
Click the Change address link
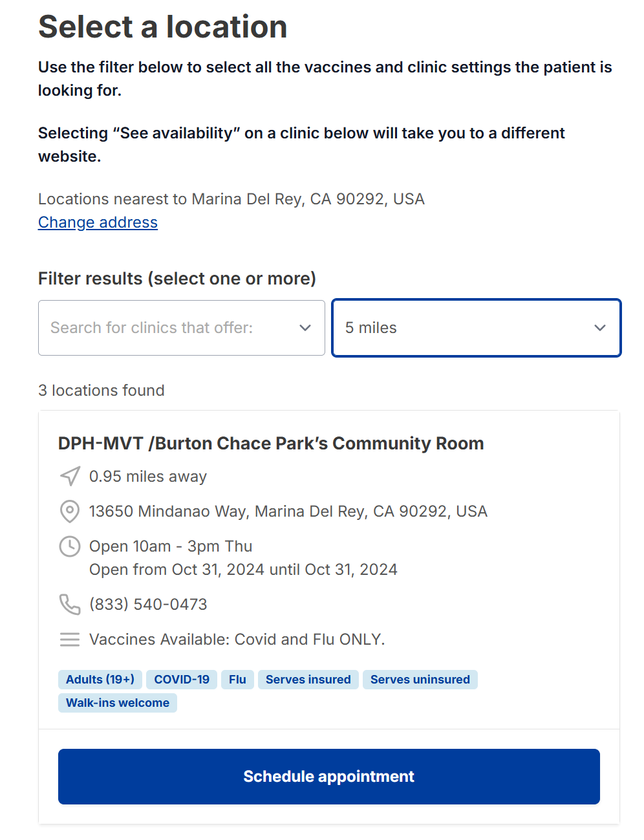(98, 222)
